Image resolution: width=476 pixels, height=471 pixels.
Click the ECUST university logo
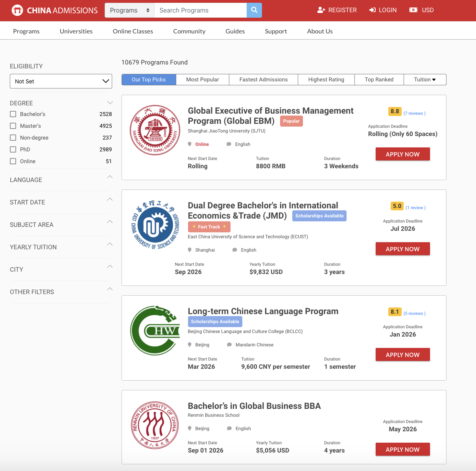click(x=155, y=225)
